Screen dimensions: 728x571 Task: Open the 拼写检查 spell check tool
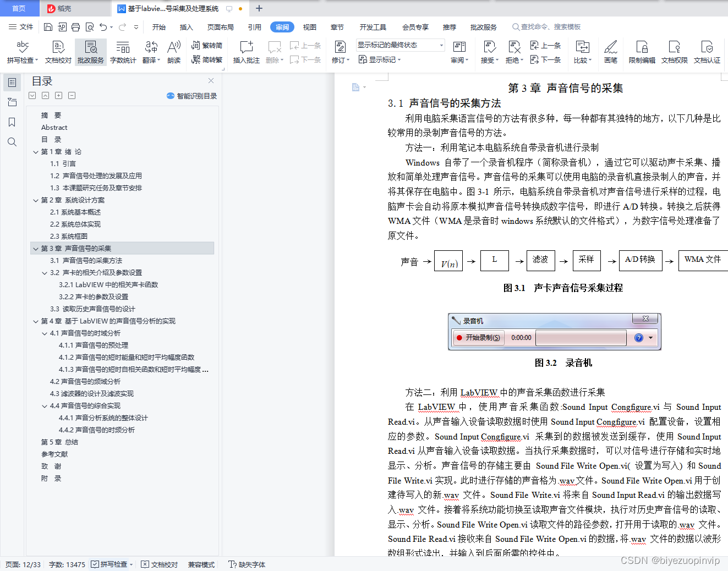pos(23,52)
